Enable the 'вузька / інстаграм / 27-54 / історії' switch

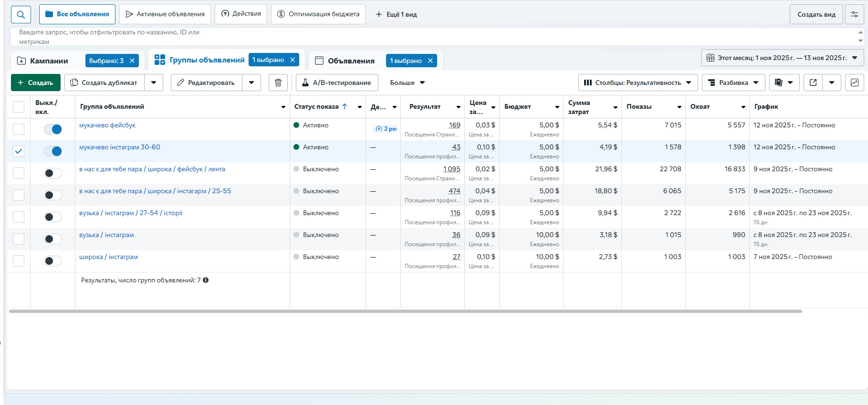click(x=53, y=217)
